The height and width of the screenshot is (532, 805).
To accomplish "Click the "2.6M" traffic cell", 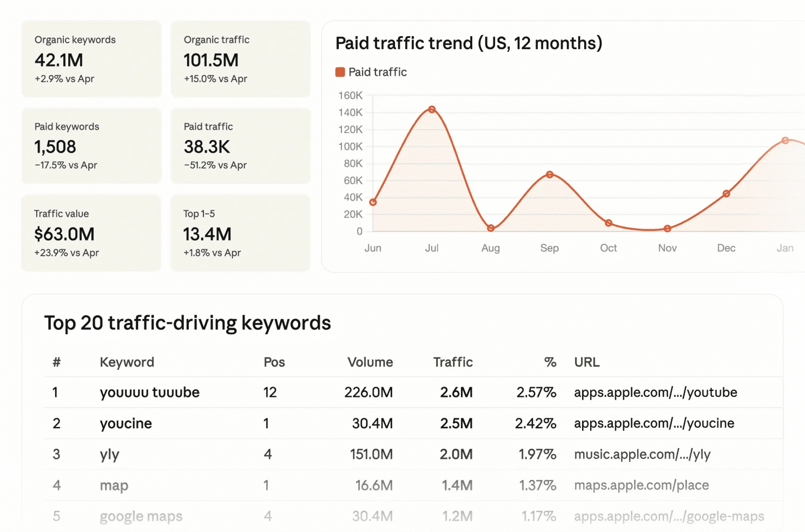I will click(x=457, y=393).
